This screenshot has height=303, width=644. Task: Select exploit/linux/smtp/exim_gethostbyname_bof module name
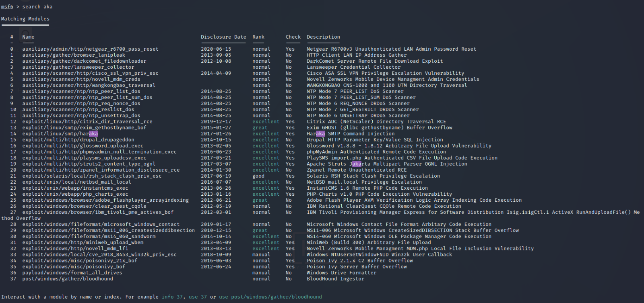click(84, 127)
